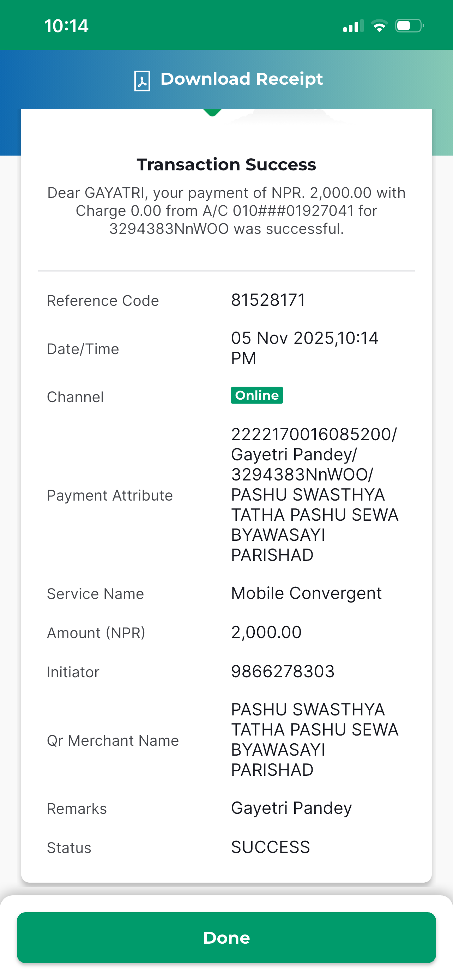The image size is (453, 980).
Task: Tap the amount value 2,000.00
Action: (266, 632)
